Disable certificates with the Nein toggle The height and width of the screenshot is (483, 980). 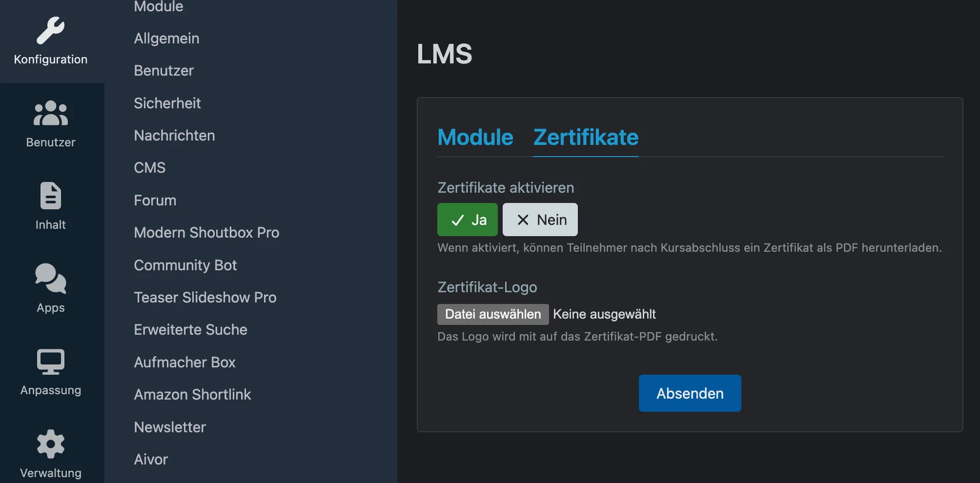point(540,220)
